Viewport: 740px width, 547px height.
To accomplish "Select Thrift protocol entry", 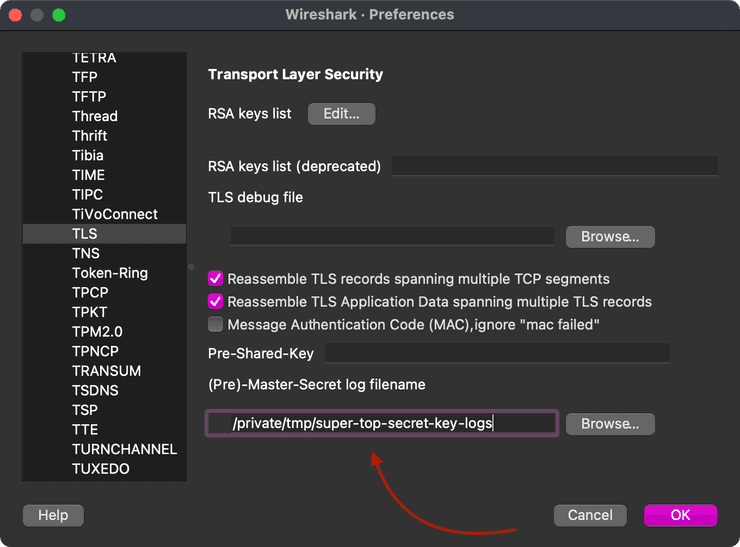I will point(104,136).
